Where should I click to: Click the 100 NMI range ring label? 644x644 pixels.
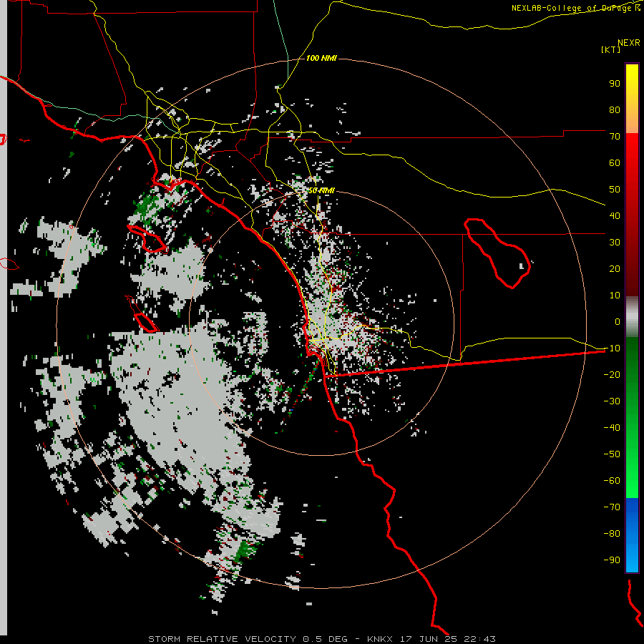(x=321, y=58)
